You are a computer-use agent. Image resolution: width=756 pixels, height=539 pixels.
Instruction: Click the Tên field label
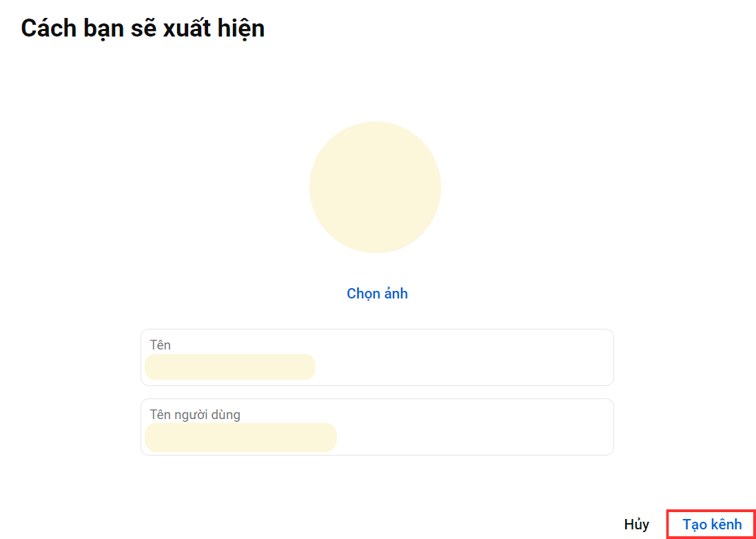tap(160, 345)
